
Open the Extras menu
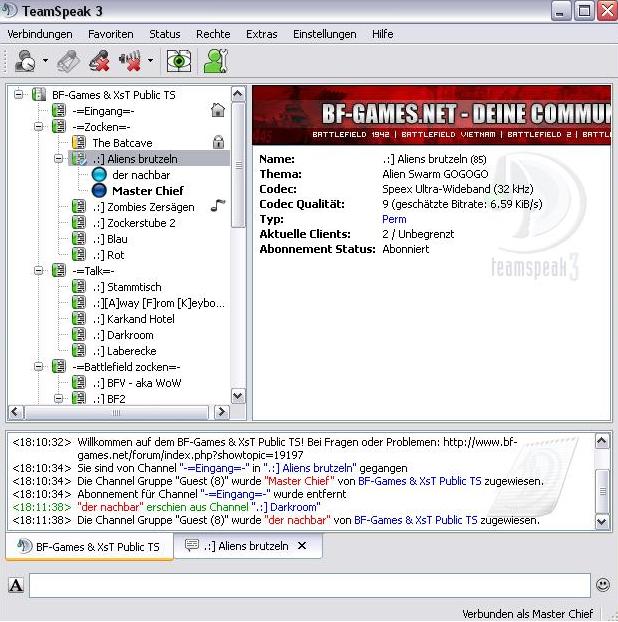(x=261, y=34)
